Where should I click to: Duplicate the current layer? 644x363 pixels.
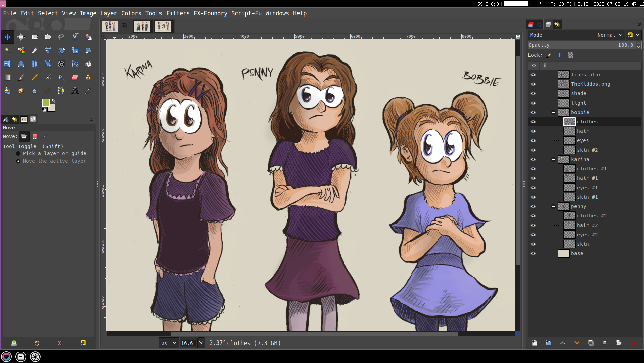591,343
